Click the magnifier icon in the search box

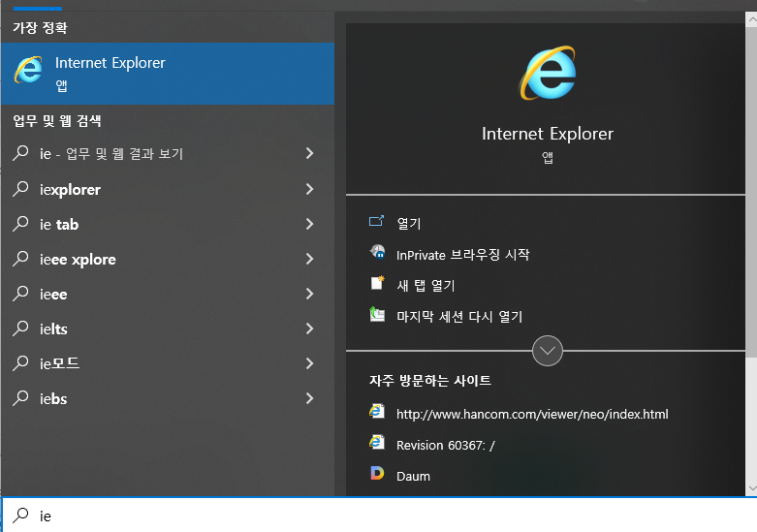20,516
